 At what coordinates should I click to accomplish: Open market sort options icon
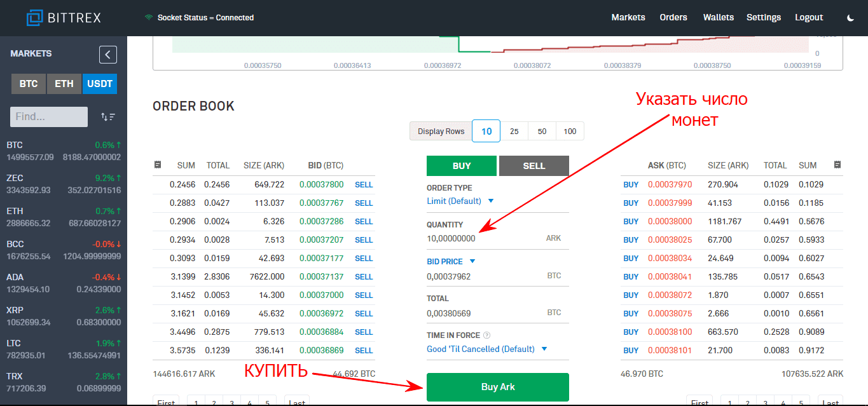point(108,117)
